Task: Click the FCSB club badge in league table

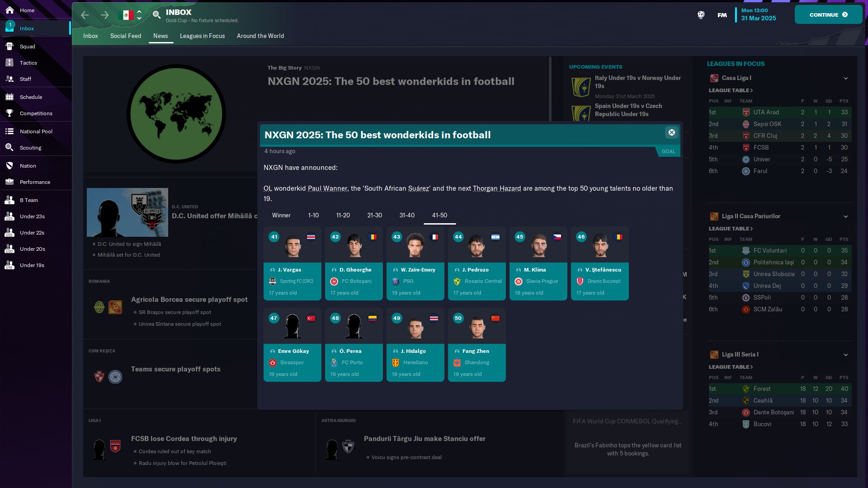Action: [746, 147]
